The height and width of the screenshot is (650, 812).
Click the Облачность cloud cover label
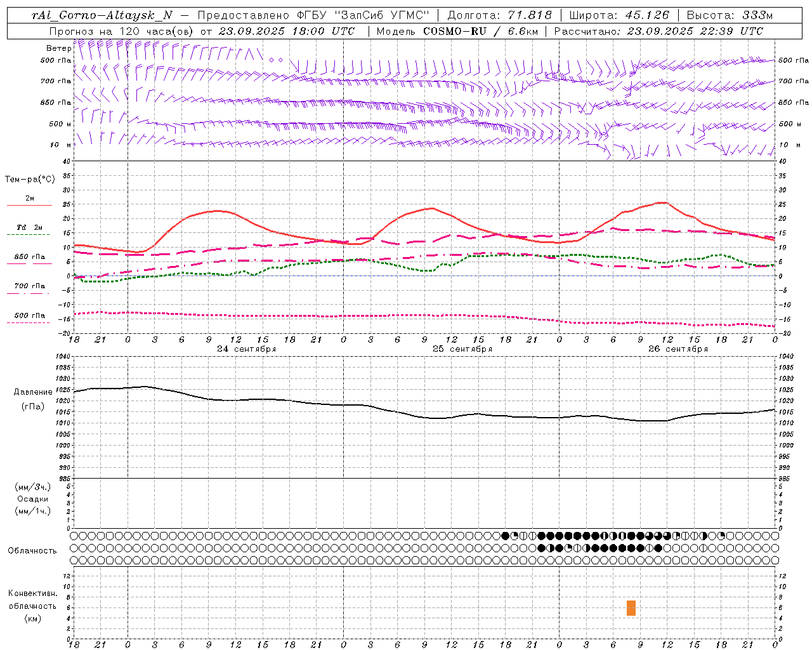[x=32, y=550]
